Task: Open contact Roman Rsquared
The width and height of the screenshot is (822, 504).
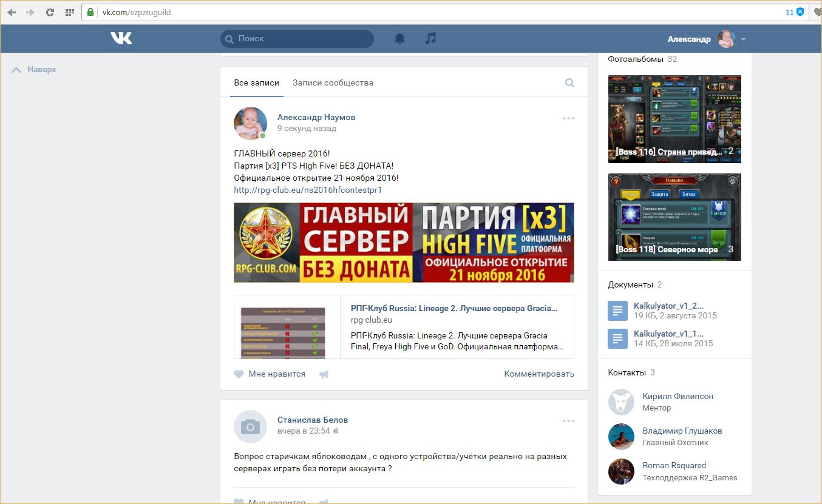Action: (674, 466)
